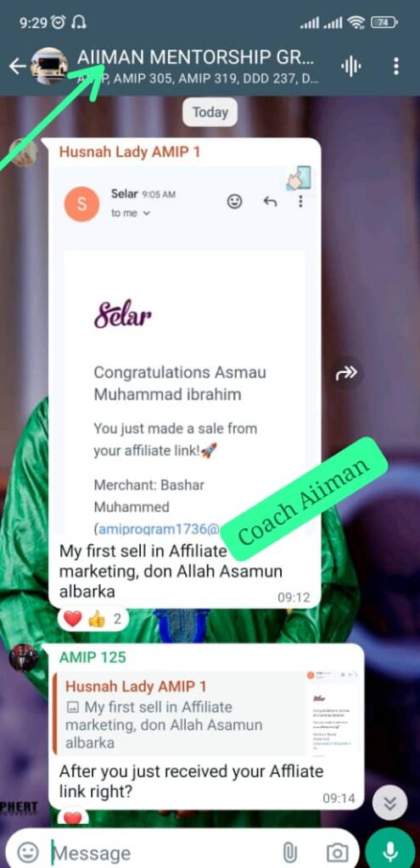Screen dimensions: 420x868
Task: Open AIIMAN MENTORSHIP group info title
Action: click(196, 58)
